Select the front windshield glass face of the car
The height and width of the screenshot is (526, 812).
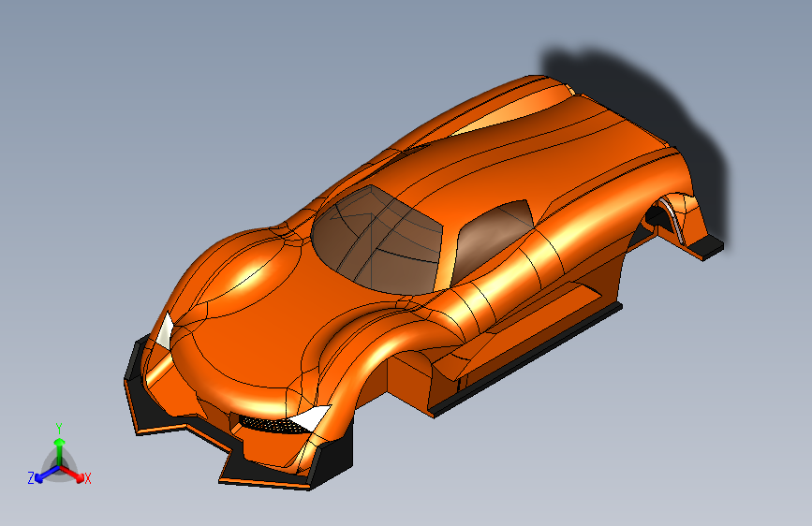(377, 239)
